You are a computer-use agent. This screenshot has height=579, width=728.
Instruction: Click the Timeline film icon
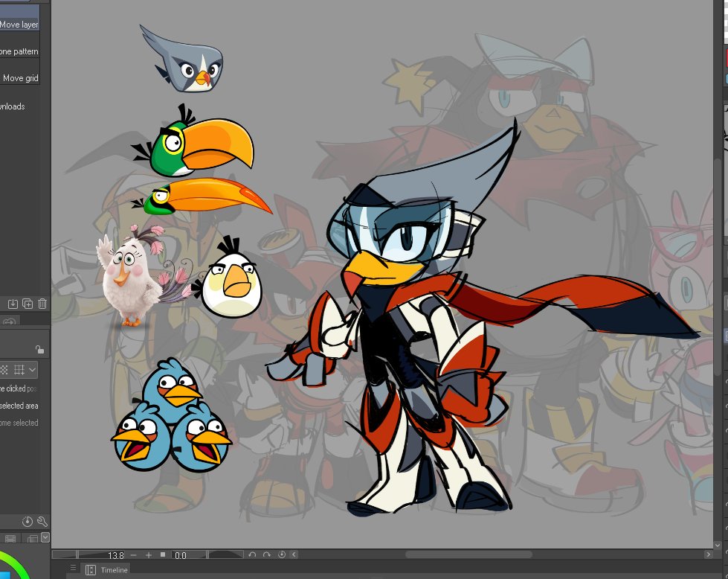point(91,570)
